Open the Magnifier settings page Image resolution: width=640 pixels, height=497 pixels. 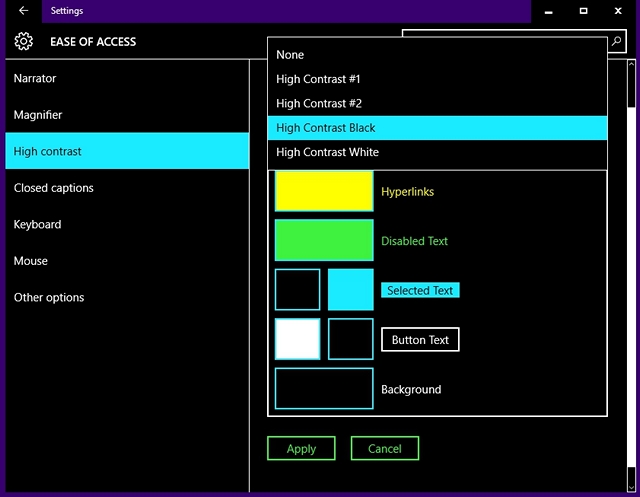click(127, 115)
